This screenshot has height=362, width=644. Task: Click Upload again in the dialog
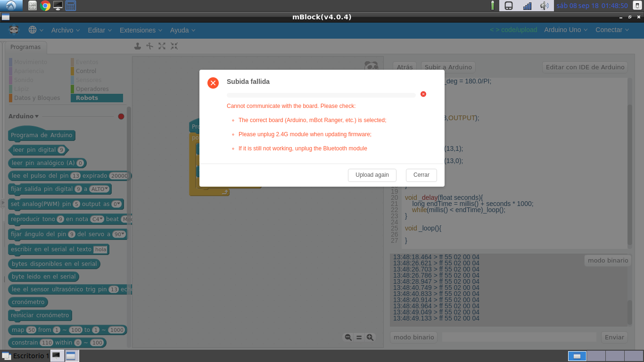pos(372,175)
